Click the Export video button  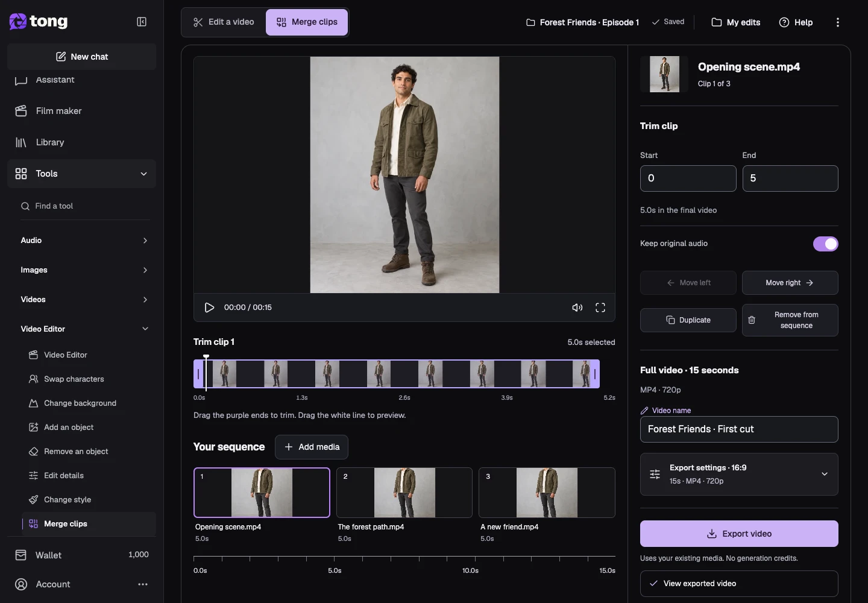coord(739,534)
